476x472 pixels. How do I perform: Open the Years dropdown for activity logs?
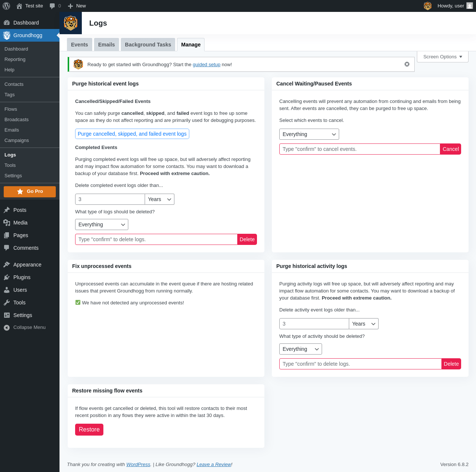(364, 324)
